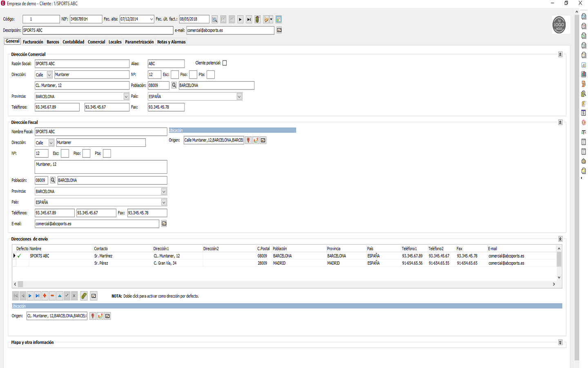Open the route map icon below shipping addresses

100,316
